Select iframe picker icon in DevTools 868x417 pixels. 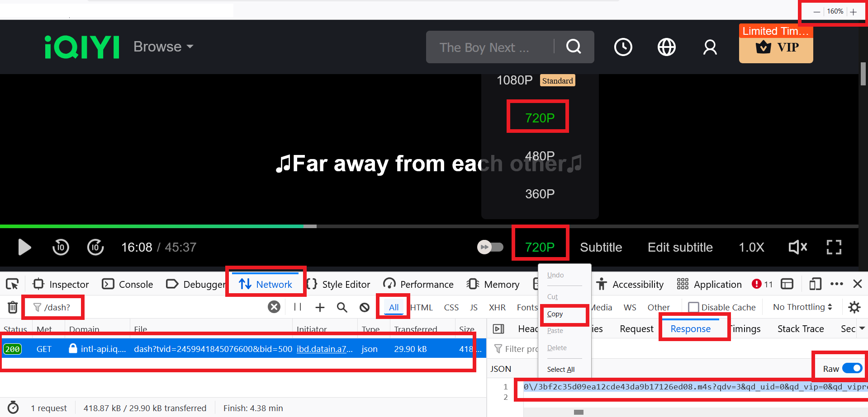click(x=787, y=284)
